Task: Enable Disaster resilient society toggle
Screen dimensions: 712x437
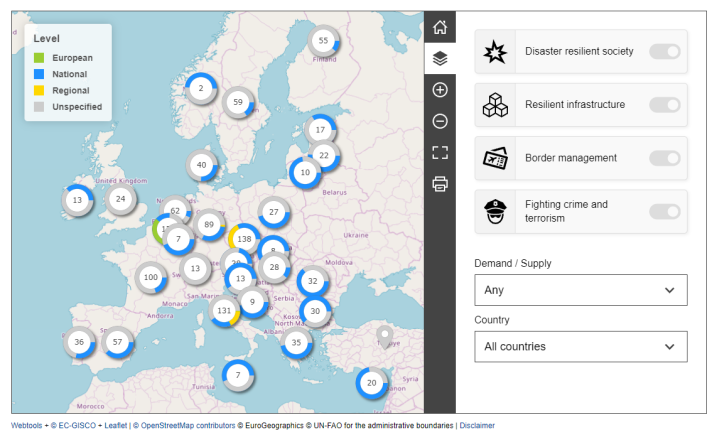Action: pyautogui.click(x=665, y=51)
